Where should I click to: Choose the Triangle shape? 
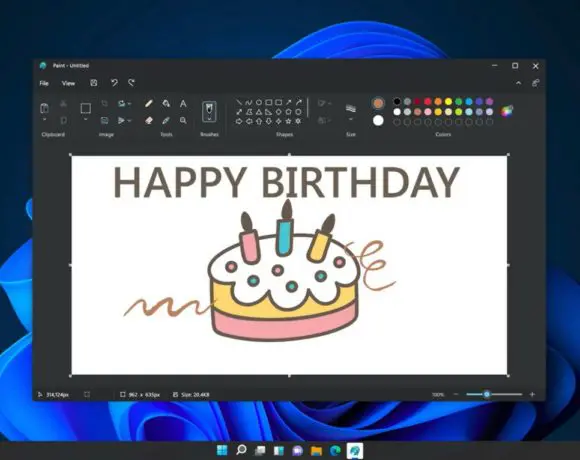coord(259,112)
